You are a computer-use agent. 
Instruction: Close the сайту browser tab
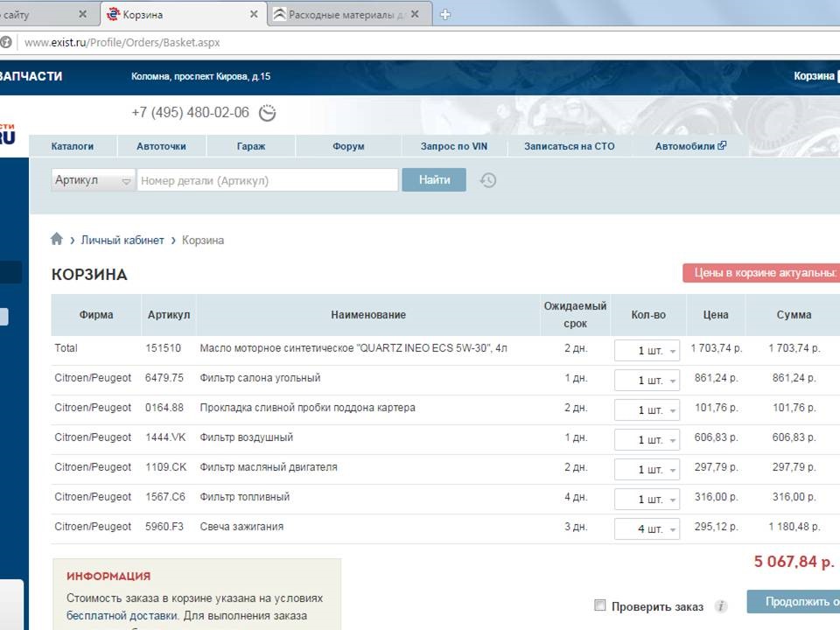82,15
